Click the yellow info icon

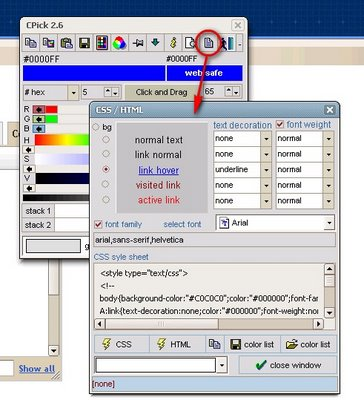(173, 43)
